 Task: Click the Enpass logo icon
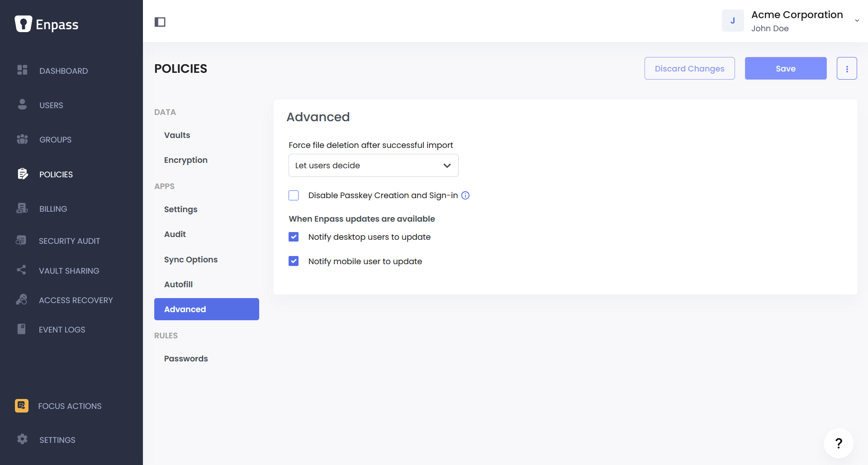pos(23,24)
